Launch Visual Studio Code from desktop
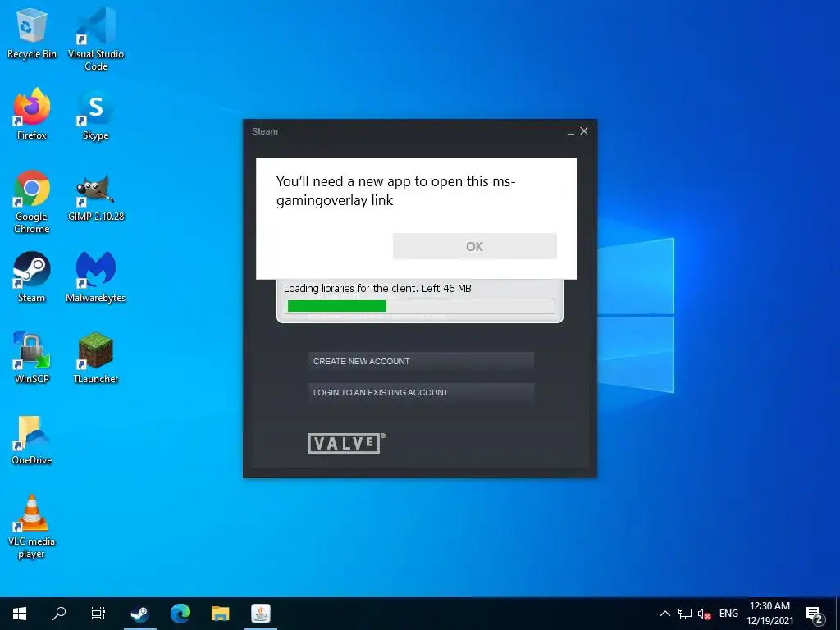The image size is (840, 630). pos(96,39)
